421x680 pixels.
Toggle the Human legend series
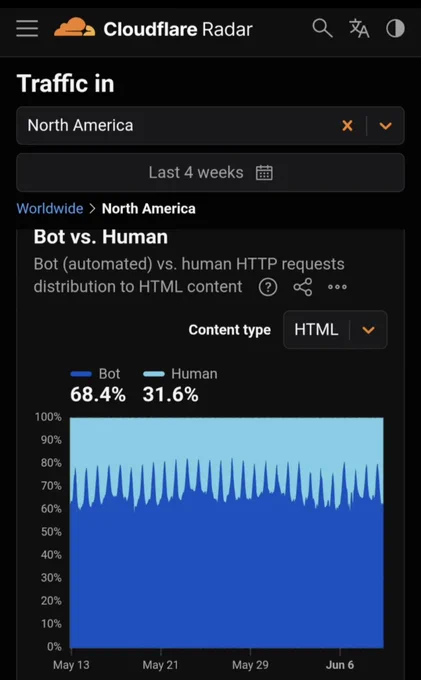click(180, 374)
